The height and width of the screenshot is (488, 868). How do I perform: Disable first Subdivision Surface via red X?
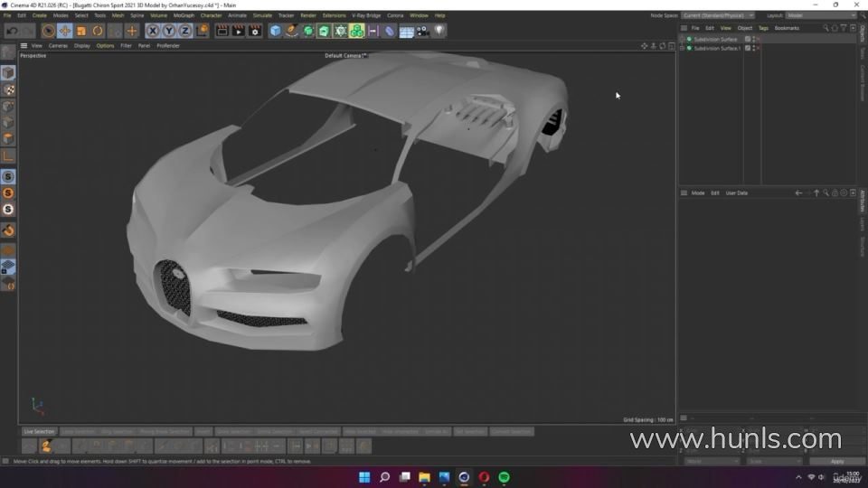758,39
